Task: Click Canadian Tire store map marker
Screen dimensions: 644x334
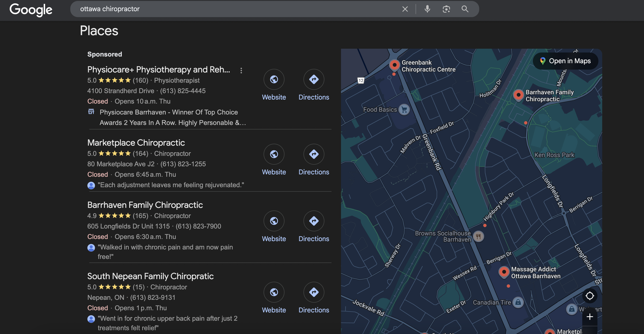Action: (518, 302)
